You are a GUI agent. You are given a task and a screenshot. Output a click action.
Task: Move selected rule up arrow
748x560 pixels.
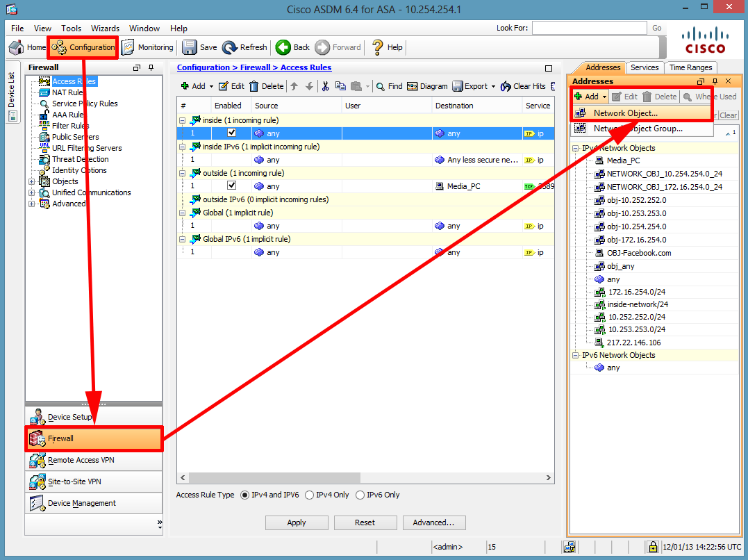click(294, 86)
